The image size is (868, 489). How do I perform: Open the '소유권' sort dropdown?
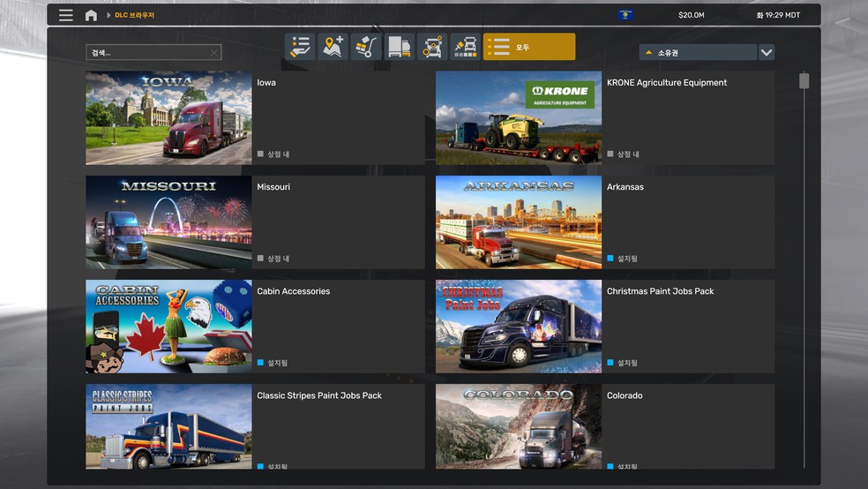click(697, 53)
